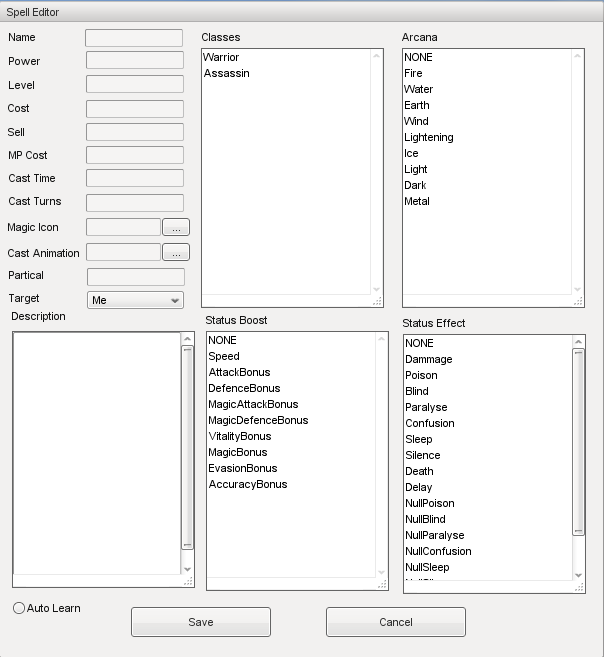
Task: Click the Level input field
Action: pos(135,84)
